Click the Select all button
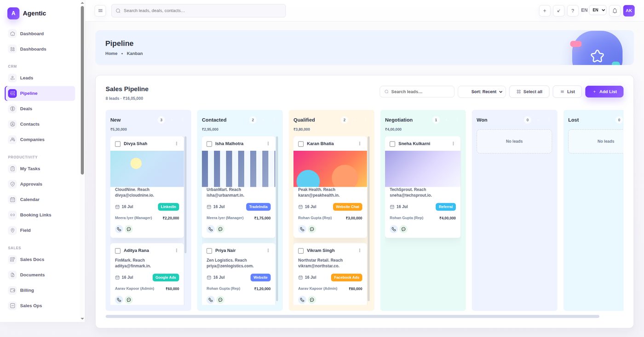This screenshot has width=644, height=337. click(x=529, y=91)
